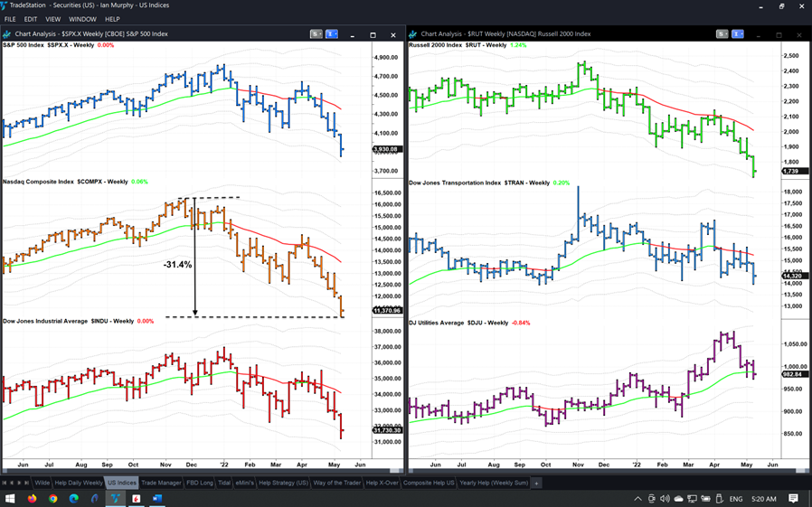Viewport: 812px width, 507px height.
Task: Click the -31.4% annotation on Nasdaq chart
Action: [177, 265]
